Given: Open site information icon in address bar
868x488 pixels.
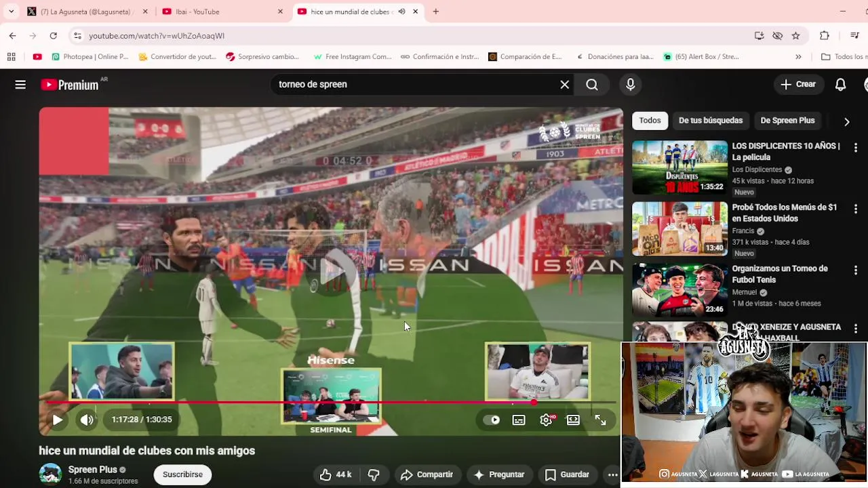Looking at the screenshot, I should [x=77, y=36].
